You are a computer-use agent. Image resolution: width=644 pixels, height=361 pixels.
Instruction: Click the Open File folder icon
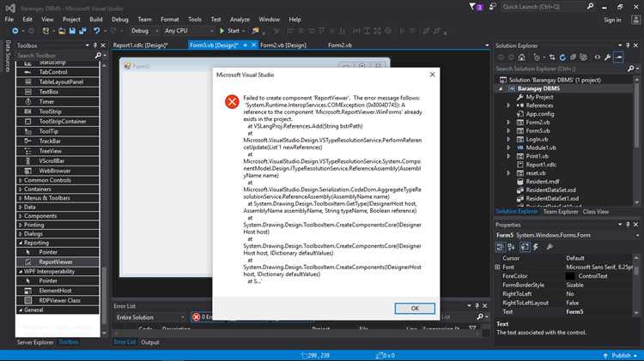click(62, 31)
